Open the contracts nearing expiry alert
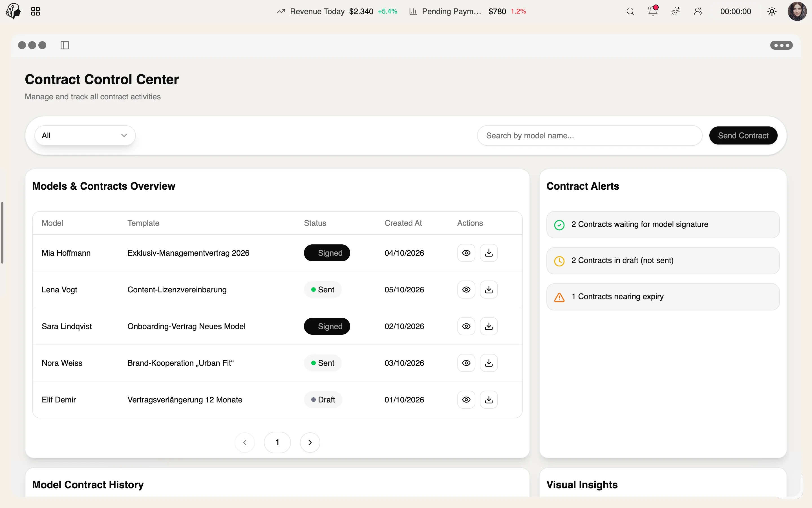Image resolution: width=812 pixels, height=508 pixels. (663, 297)
